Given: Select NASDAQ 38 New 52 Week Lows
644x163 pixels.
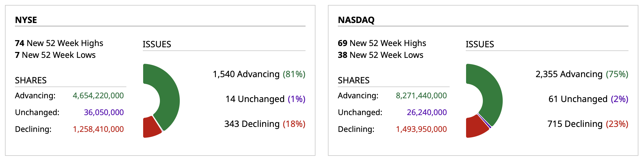Looking at the screenshot, I should pos(380,55).
